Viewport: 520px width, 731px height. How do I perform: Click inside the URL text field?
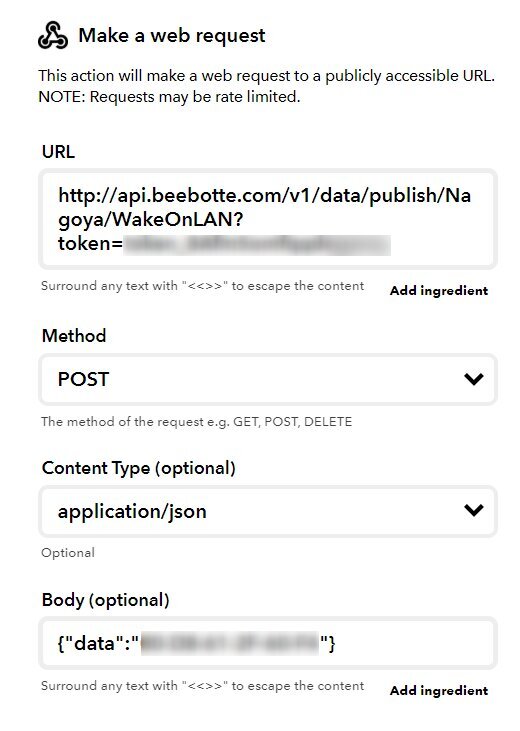point(268,219)
